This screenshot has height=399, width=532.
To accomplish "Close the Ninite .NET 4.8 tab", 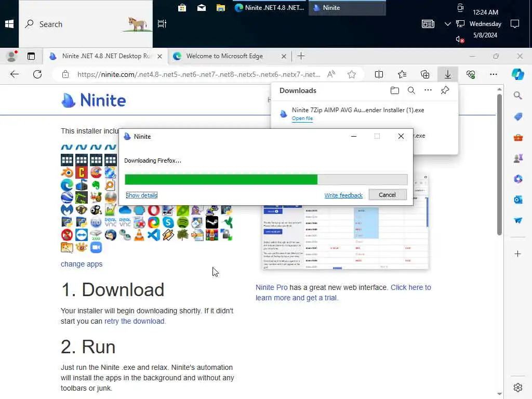I will [x=159, y=56].
